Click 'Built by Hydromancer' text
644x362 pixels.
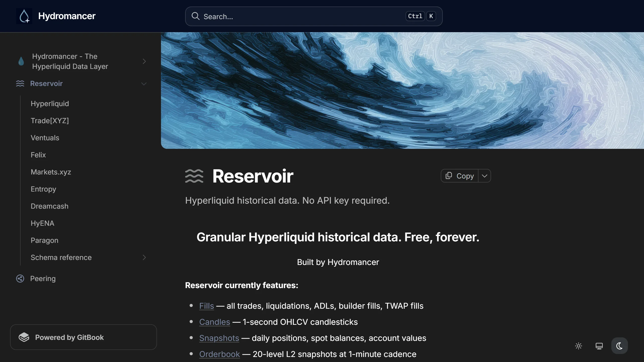[338, 262]
